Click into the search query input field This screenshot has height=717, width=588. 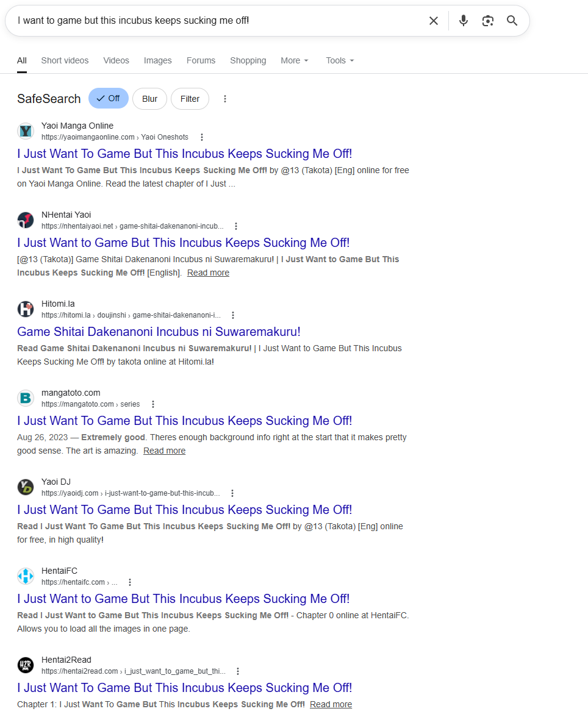point(220,21)
